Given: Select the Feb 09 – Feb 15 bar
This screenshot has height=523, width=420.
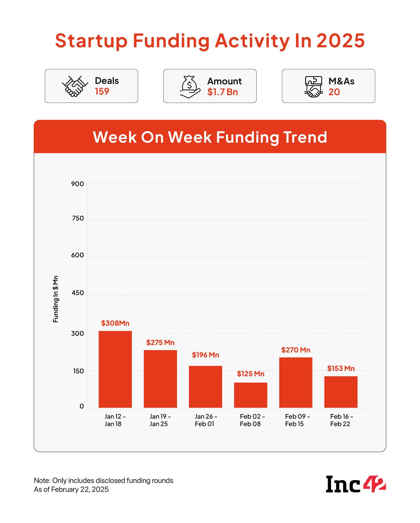Looking at the screenshot, I should click(x=296, y=382).
